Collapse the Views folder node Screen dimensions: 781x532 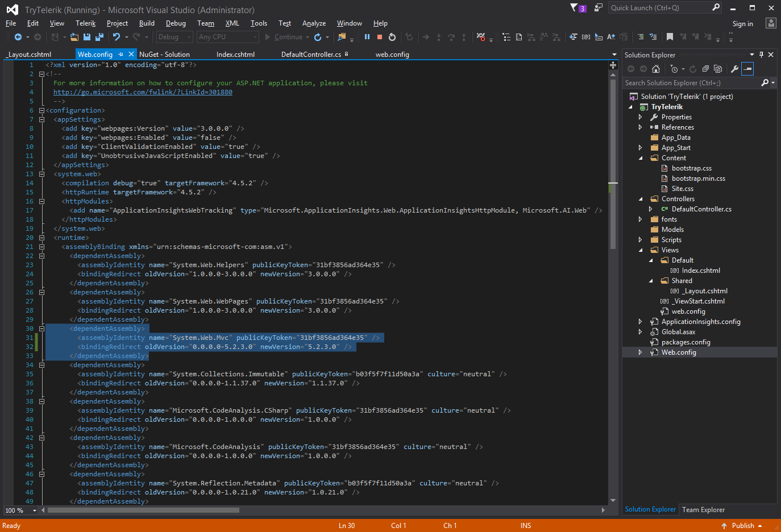641,250
